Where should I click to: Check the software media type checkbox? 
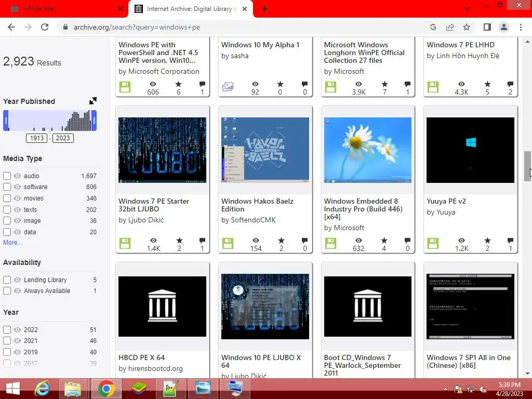7,187
